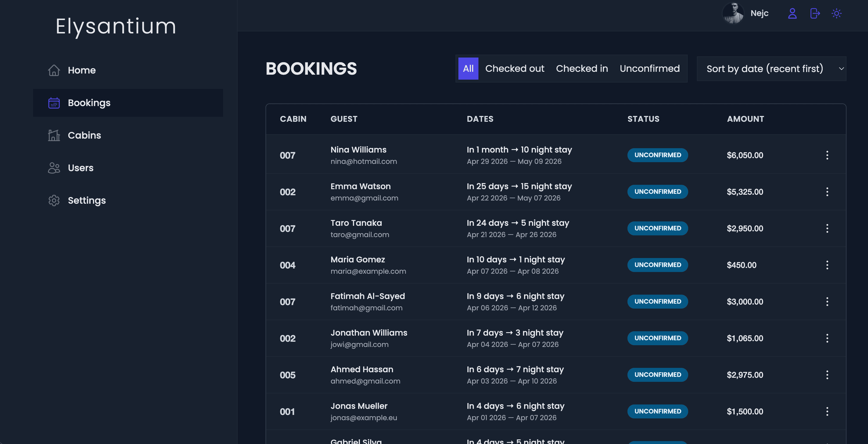Open three-dot menu for Ahmed Hassan row
The image size is (868, 444).
[827, 375]
